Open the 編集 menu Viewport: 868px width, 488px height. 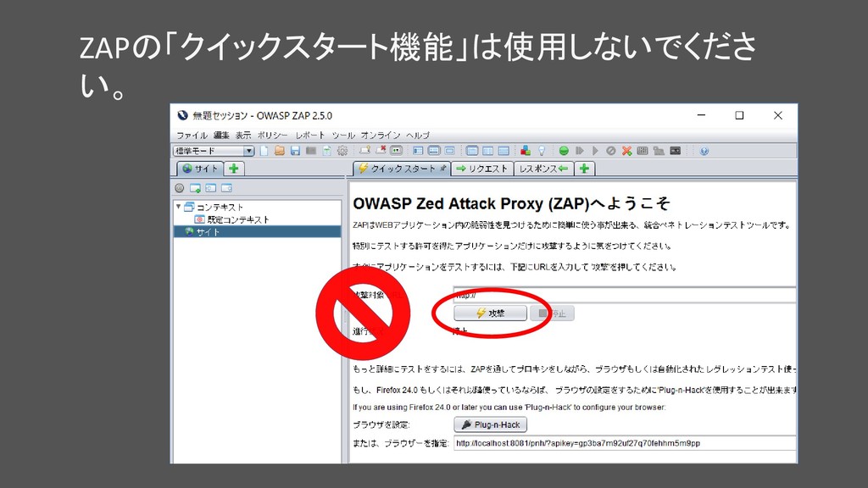click(x=221, y=135)
